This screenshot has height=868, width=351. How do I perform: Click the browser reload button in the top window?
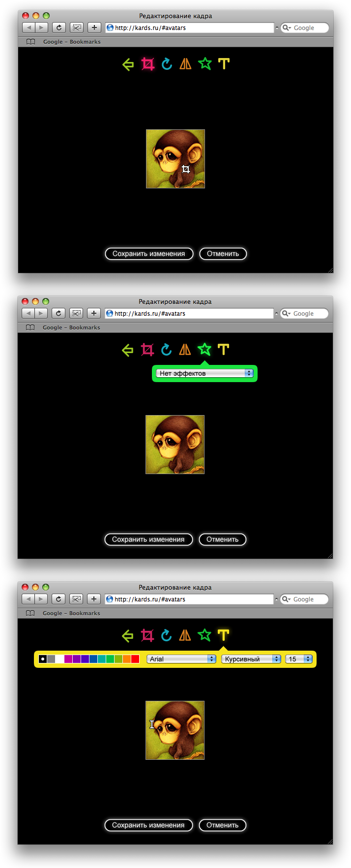pos(59,28)
